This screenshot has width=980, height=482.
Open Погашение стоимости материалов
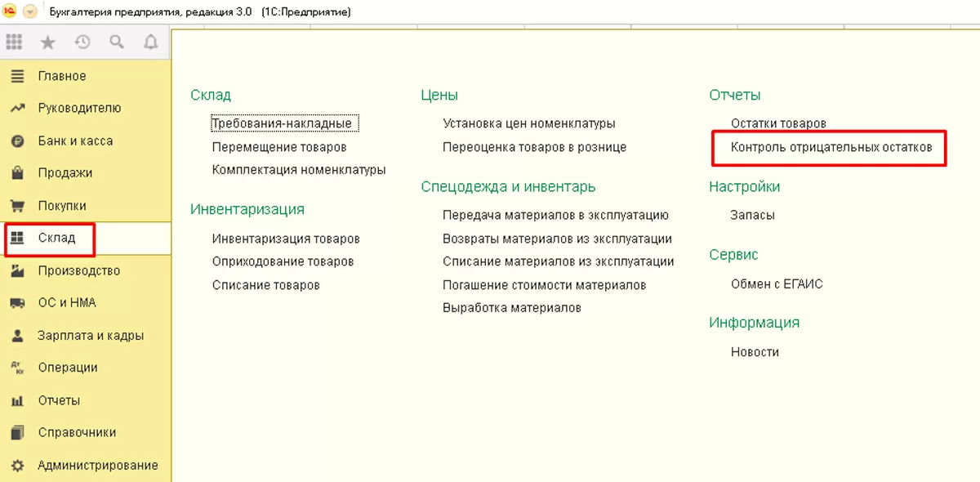point(545,285)
